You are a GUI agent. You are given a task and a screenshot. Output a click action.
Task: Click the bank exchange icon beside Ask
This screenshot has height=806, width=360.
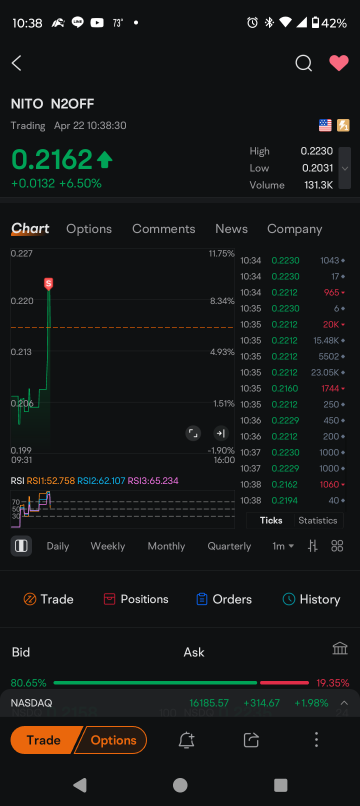pyautogui.click(x=340, y=649)
